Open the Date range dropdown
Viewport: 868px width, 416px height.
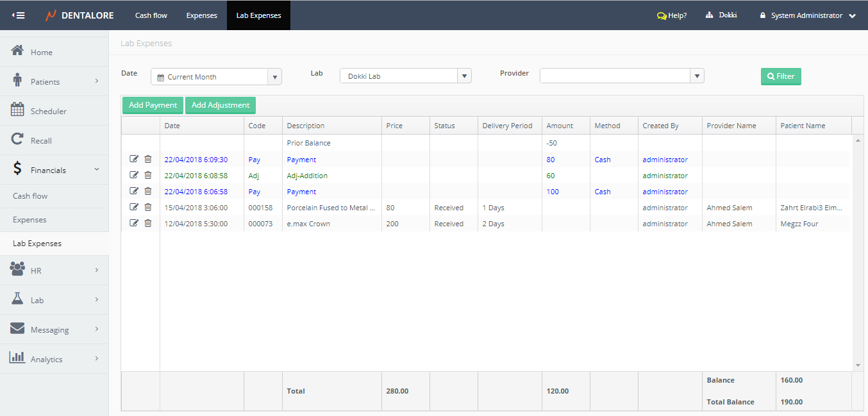[x=274, y=77]
